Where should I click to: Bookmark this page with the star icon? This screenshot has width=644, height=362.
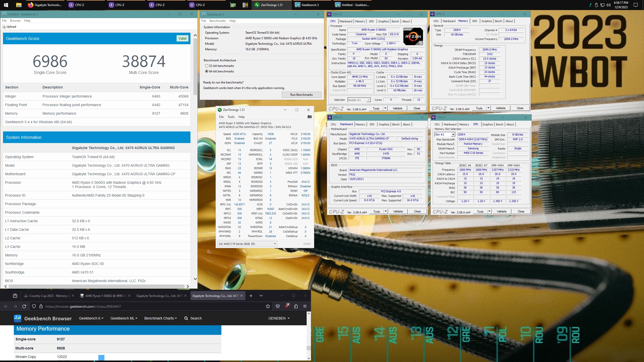coord(268,306)
